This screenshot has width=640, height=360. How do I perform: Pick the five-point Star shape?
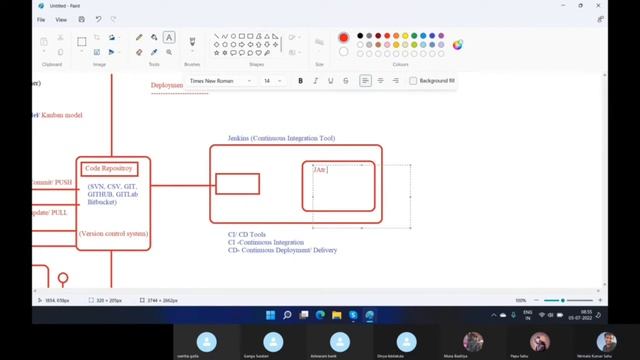point(216,53)
